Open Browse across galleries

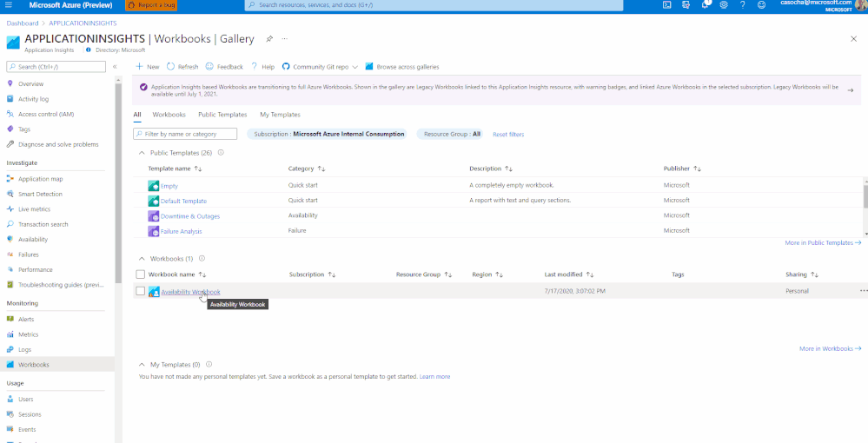pyautogui.click(x=402, y=66)
